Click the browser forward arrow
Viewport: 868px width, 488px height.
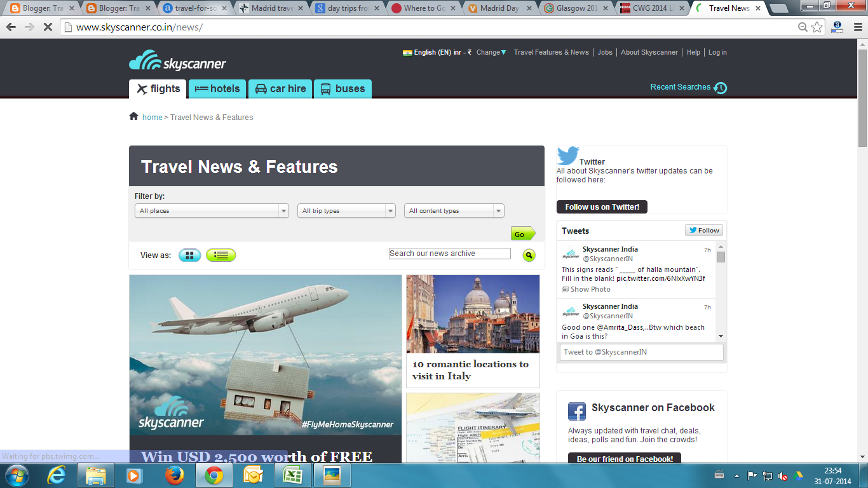coord(29,27)
